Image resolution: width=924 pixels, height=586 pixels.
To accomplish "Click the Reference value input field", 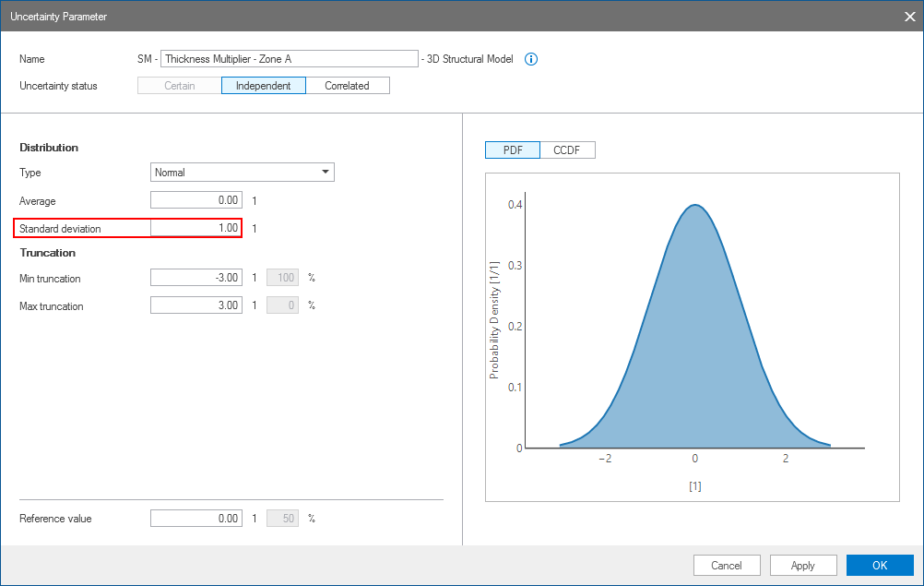I will coord(196,519).
